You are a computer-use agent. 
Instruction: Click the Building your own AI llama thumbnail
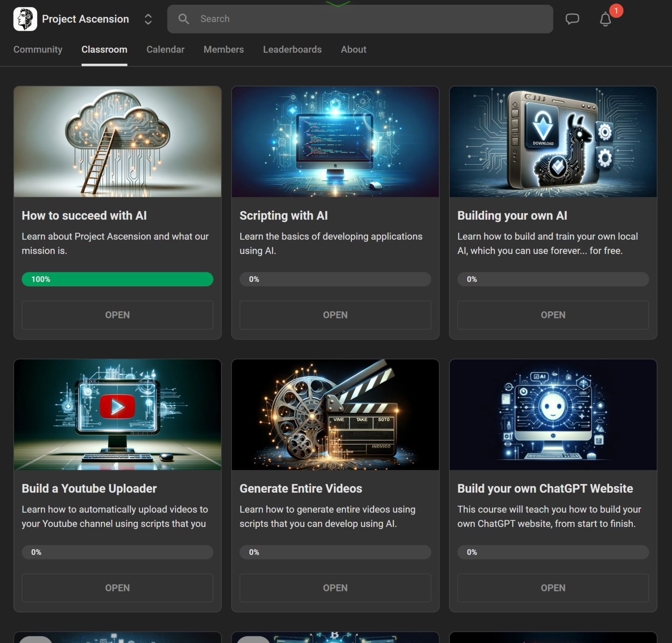click(553, 141)
